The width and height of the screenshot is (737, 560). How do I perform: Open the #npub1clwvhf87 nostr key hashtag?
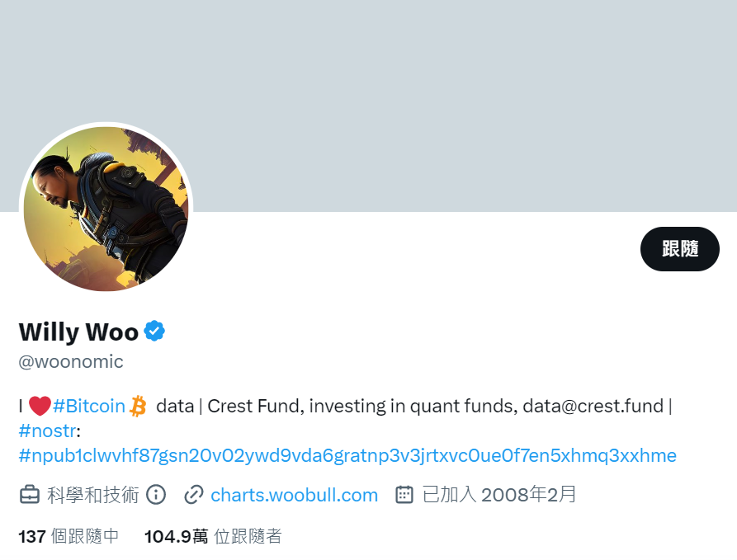(x=347, y=456)
